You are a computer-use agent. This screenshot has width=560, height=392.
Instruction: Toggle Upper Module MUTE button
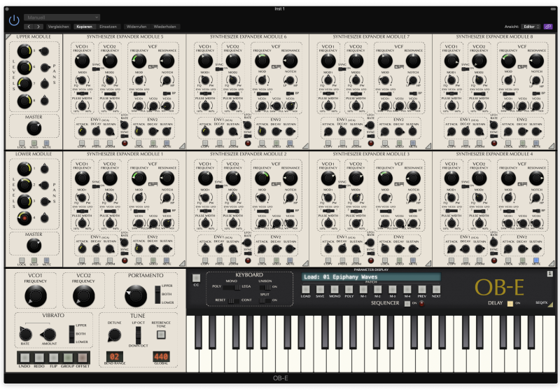(46, 143)
